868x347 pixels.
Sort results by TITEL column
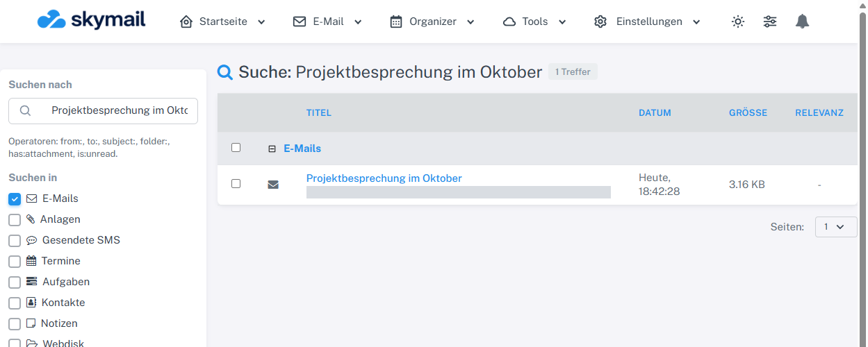click(x=319, y=112)
